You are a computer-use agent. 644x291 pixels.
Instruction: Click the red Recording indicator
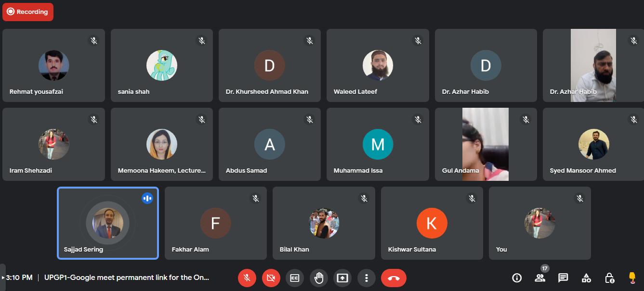point(28,12)
